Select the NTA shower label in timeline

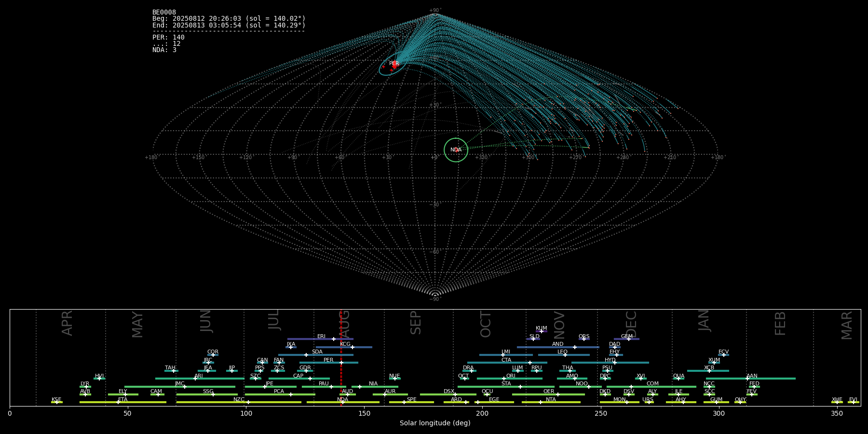click(551, 400)
